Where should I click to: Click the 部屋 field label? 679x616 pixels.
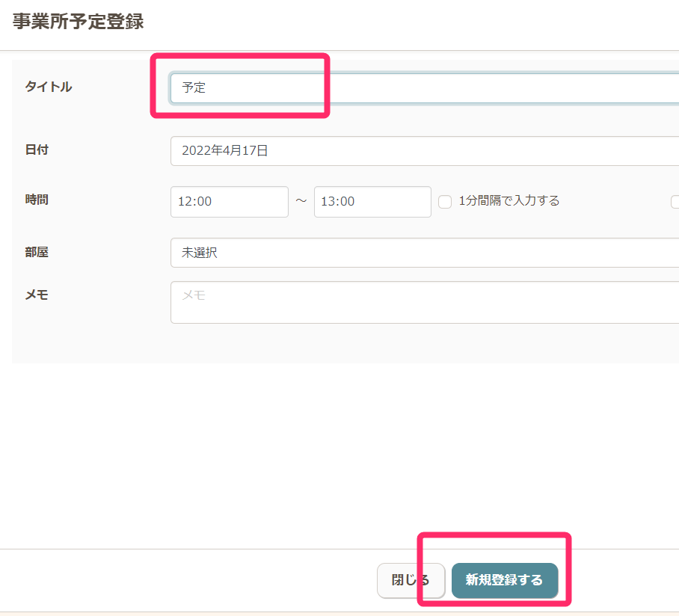coord(37,252)
